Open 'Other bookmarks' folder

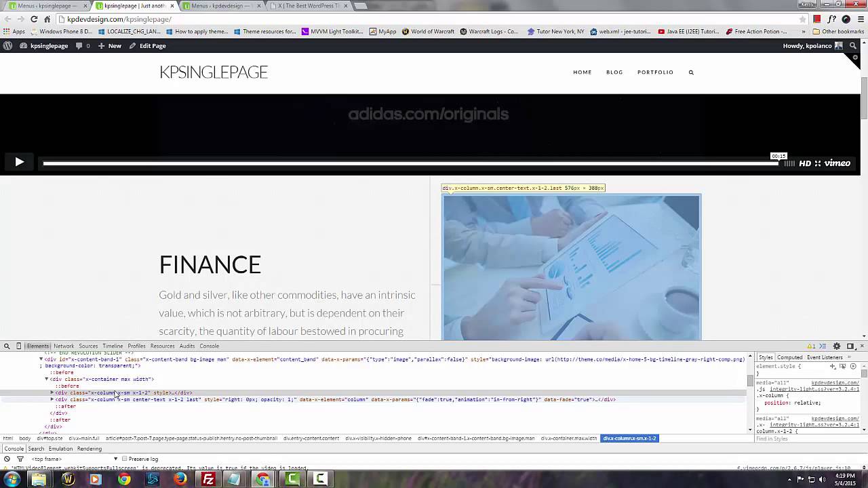coord(838,31)
